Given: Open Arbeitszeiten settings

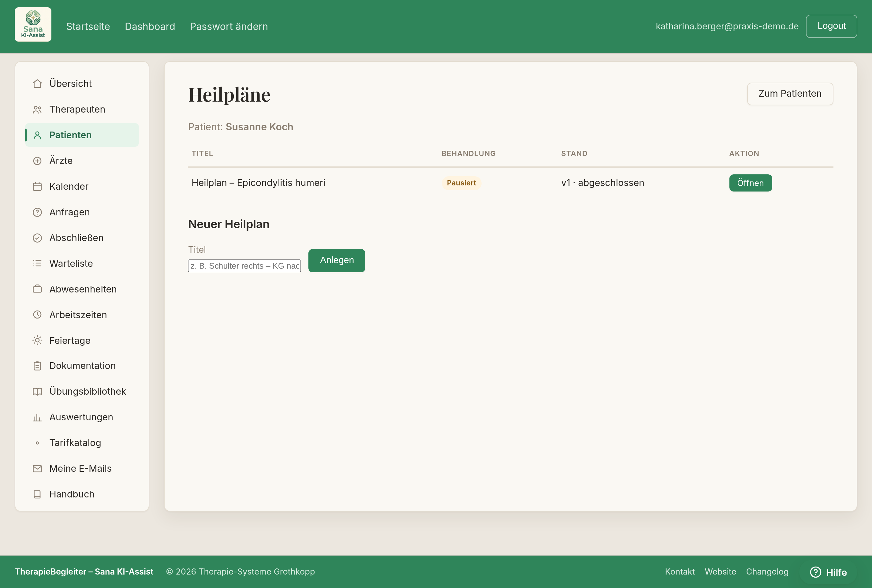Looking at the screenshot, I should [x=82, y=315].
